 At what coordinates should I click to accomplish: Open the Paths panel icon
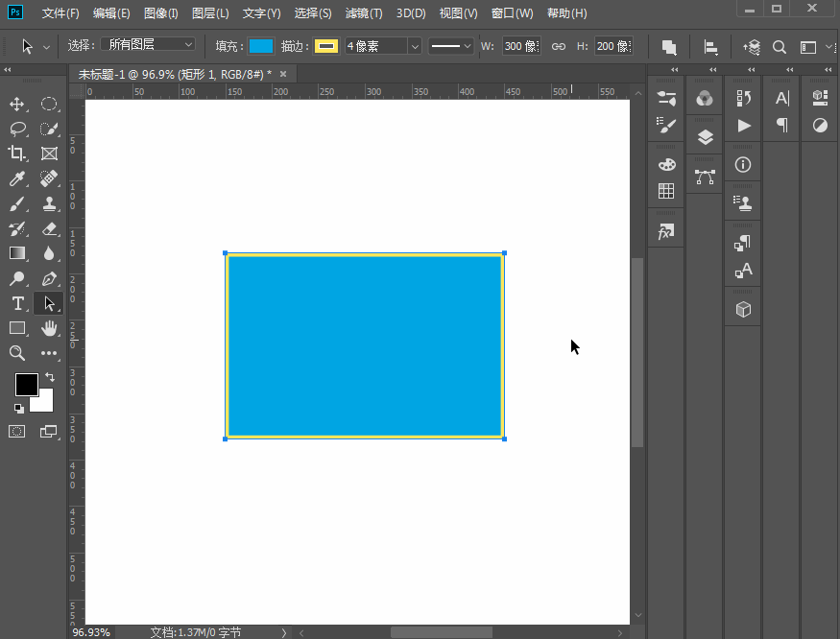pos(705,177)
